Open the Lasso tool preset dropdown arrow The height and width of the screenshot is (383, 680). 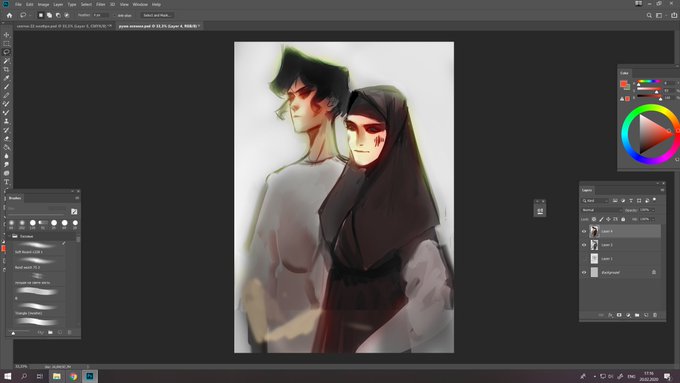click(x=29, y=15)
